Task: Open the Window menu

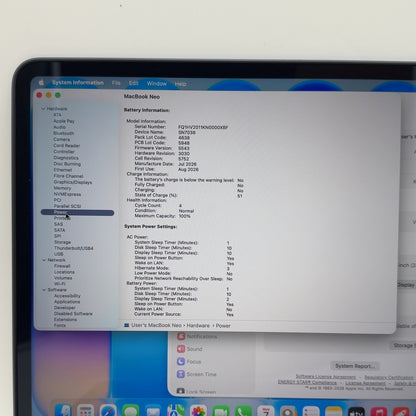Action: [x=157, y=83]
